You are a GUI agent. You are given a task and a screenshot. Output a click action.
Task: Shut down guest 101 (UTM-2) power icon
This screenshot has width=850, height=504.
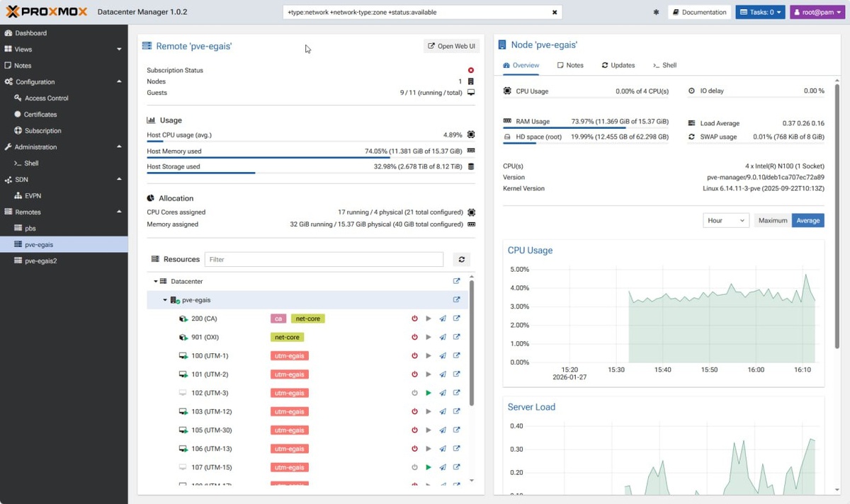(415, 374)
